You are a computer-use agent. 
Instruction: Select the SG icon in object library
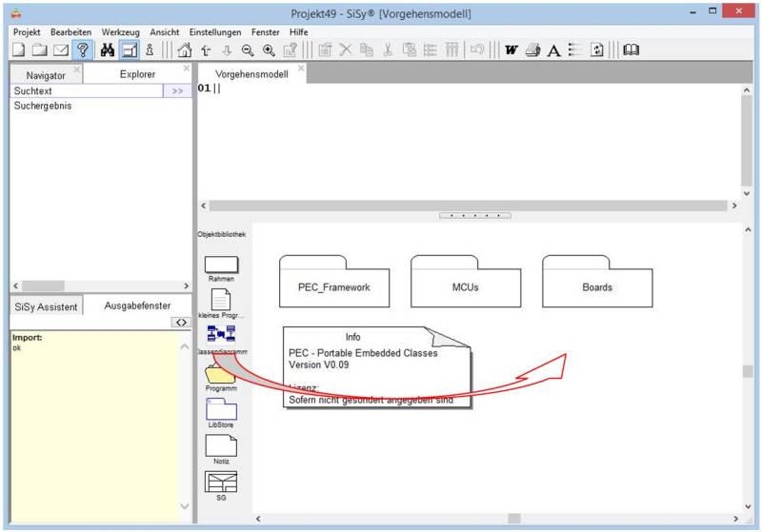pyautogui.click(x=221, y=482)
